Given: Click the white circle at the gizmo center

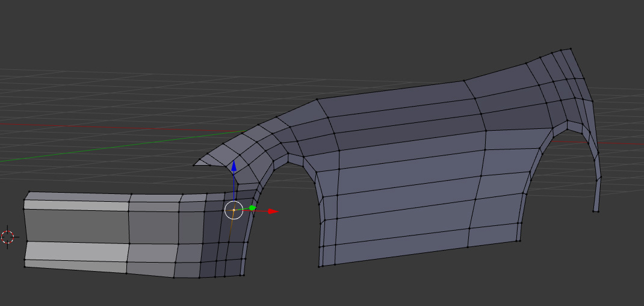Looking at the screenshot, I should 234,210.
